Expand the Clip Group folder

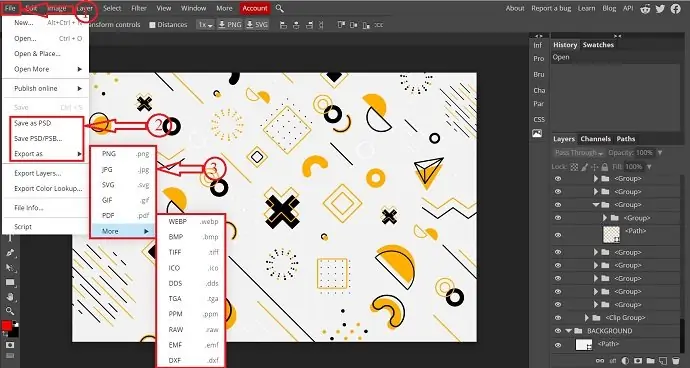[587, 318]
